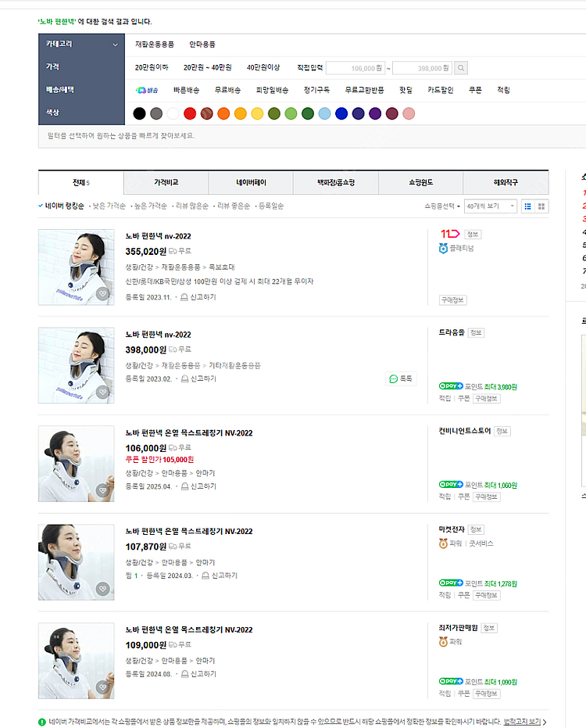The width and height of the screenshot is (586, 728).
Task: Click Npay+ badge on 드라음율 listing
Action: (x=451, y=386)
